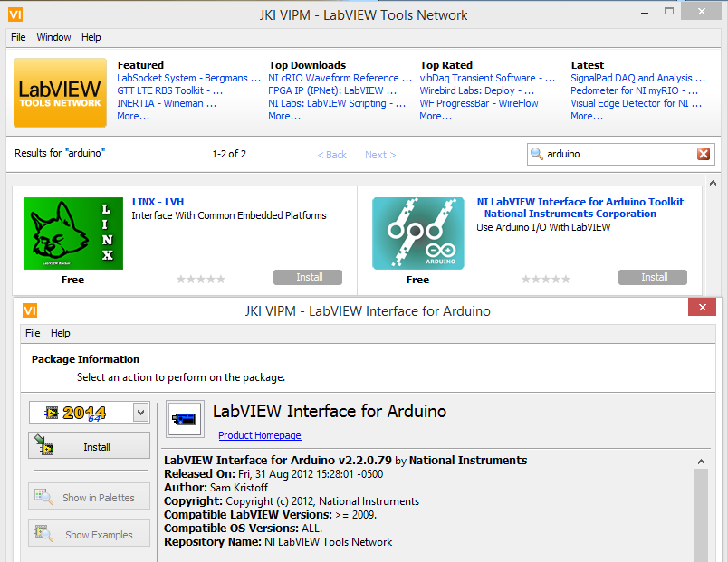Click the package icon beside LabVIEW Interface for Arduino

(x=185, y=419)
